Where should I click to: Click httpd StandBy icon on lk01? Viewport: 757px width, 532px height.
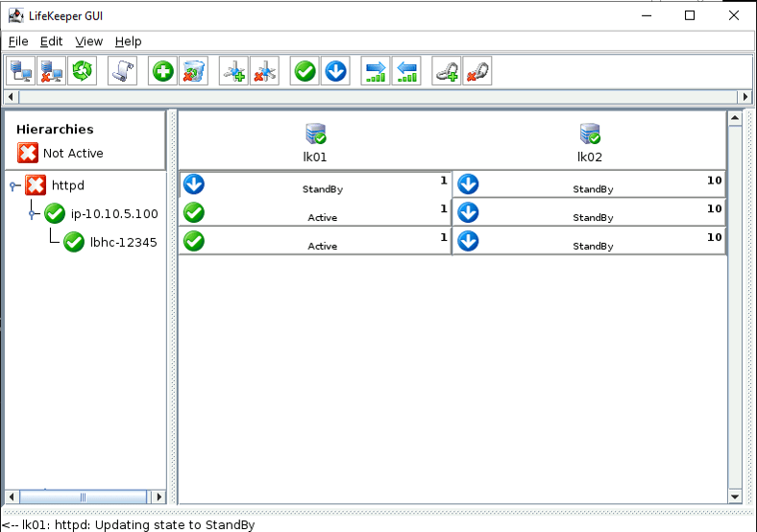194,184
